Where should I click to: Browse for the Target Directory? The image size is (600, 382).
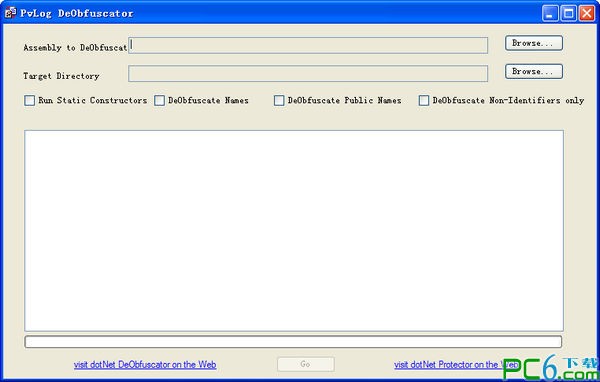click(x=534, y=71)
